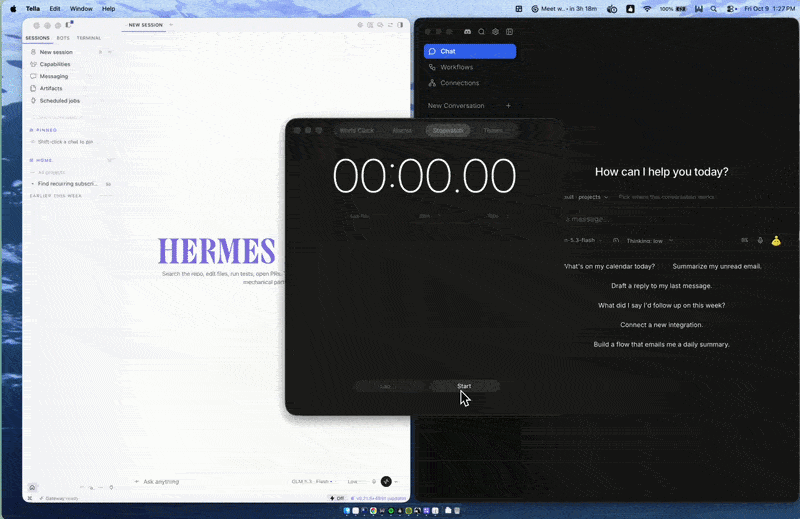The height and width of the screenshot is (519, 800).
Task: Click the chat bubble icon in Hermes toolbar
Action: click(380, 25)
